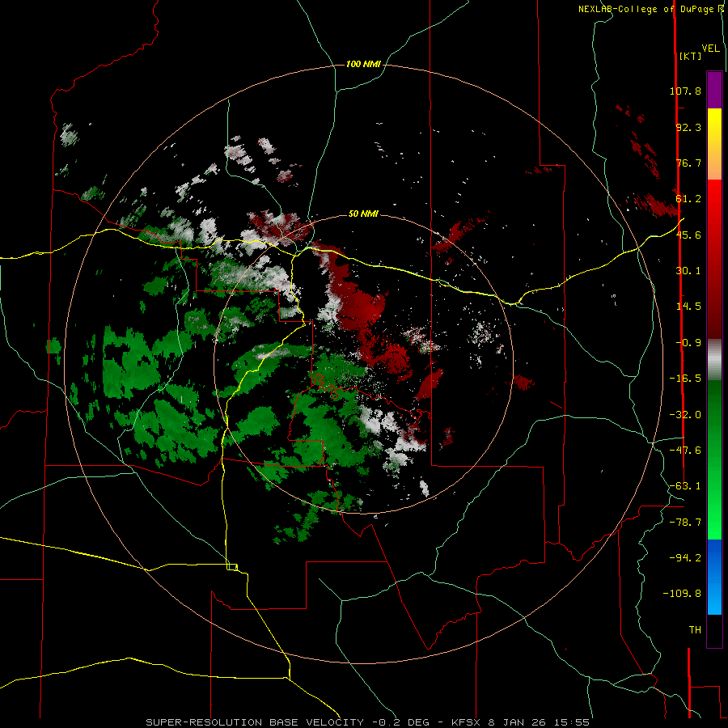Click the 61.2 legend value
This screenshot has width=728, height=728.
click(688, 199)
